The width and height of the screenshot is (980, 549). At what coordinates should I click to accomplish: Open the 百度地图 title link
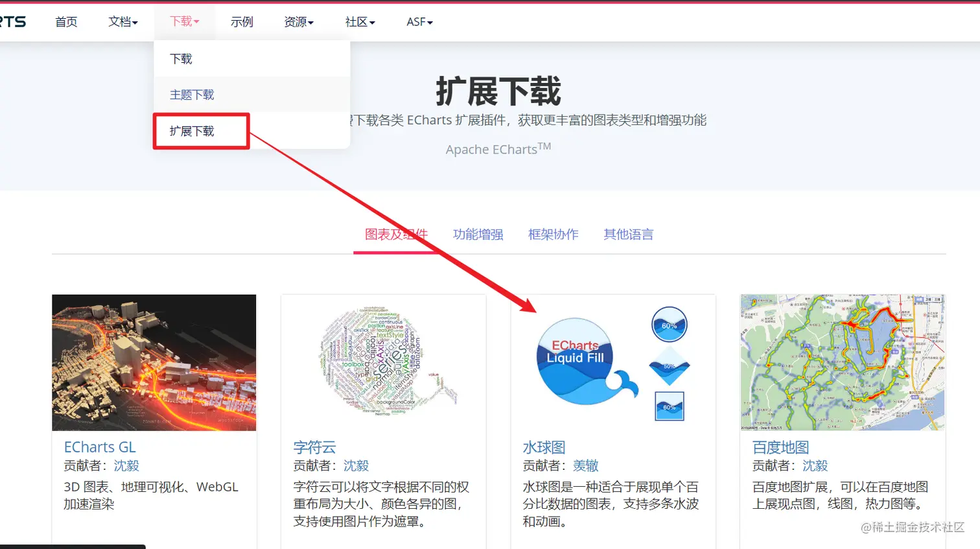pos(781,447)
